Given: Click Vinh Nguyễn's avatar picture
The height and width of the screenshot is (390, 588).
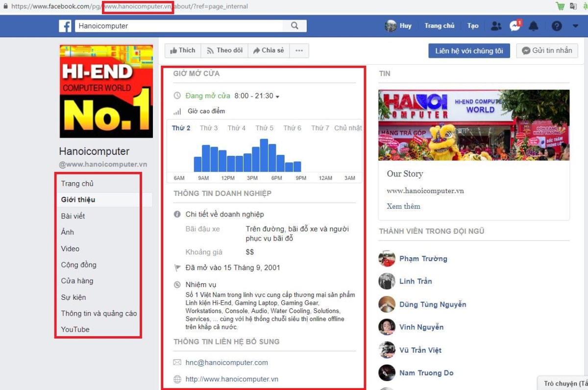Looking at the screenshot, I should [387, 327].
